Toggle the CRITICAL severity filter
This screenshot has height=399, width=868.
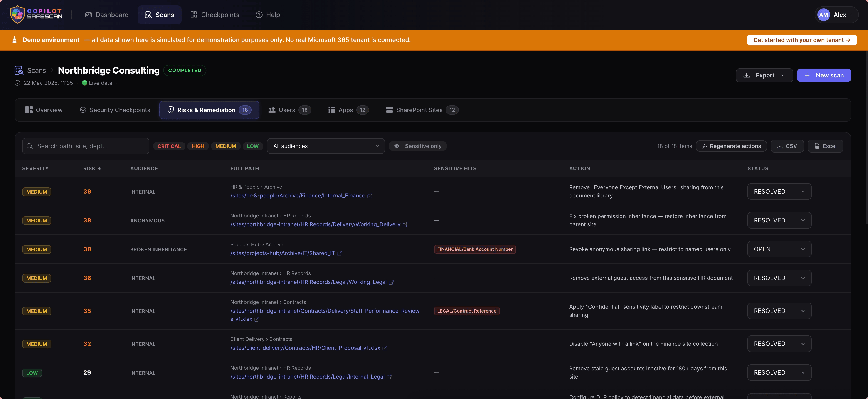tap(169, 146)
